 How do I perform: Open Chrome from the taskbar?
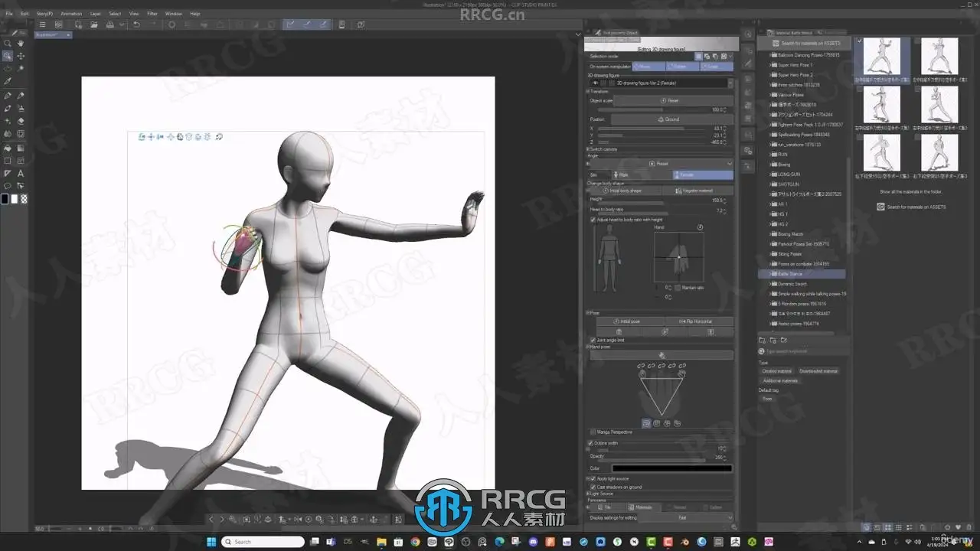tap(415, 542)
